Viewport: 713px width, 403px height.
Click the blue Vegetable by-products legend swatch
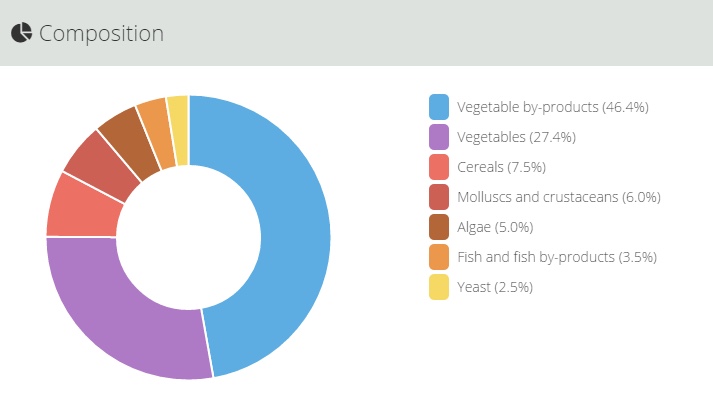(439, 106)
